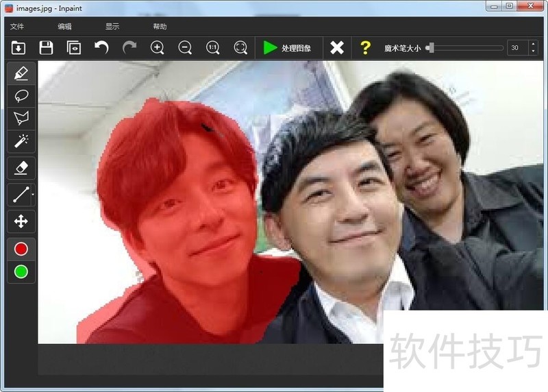The height and width of the screenshot is (392, 548).
Task: Clear the selection with the white X icon
Action: [337, 47]
